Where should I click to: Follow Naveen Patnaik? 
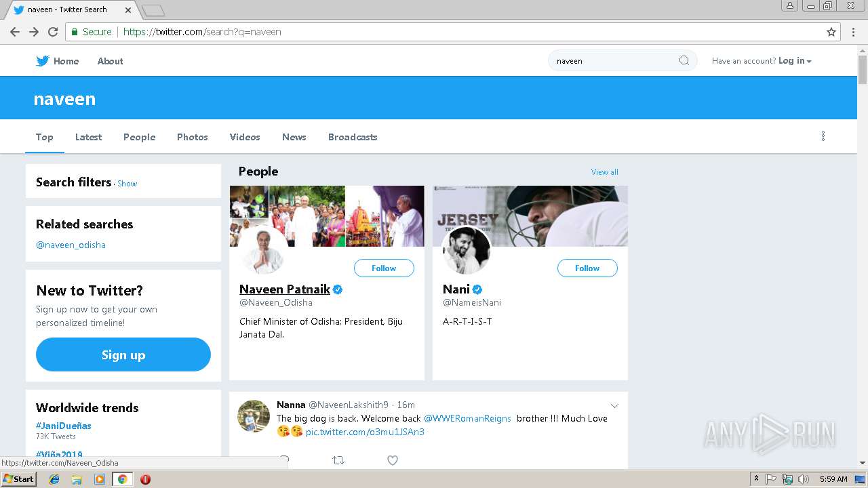384,268
